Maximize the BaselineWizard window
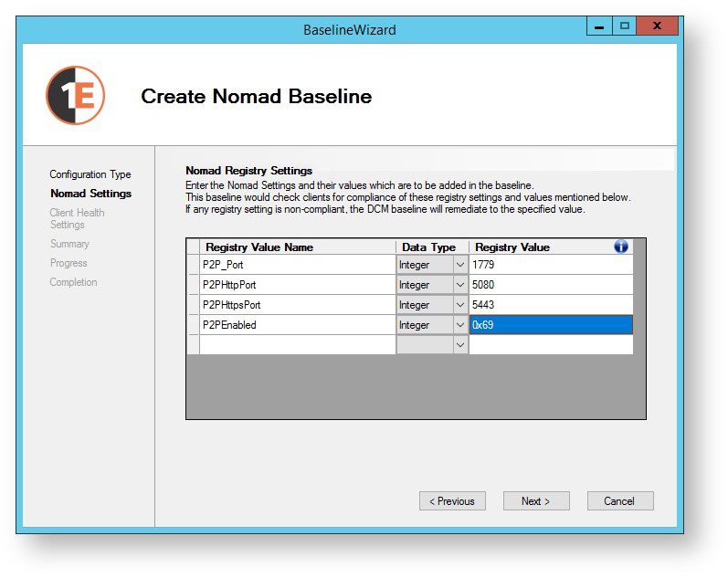728x578 pixels. (625, 26)
